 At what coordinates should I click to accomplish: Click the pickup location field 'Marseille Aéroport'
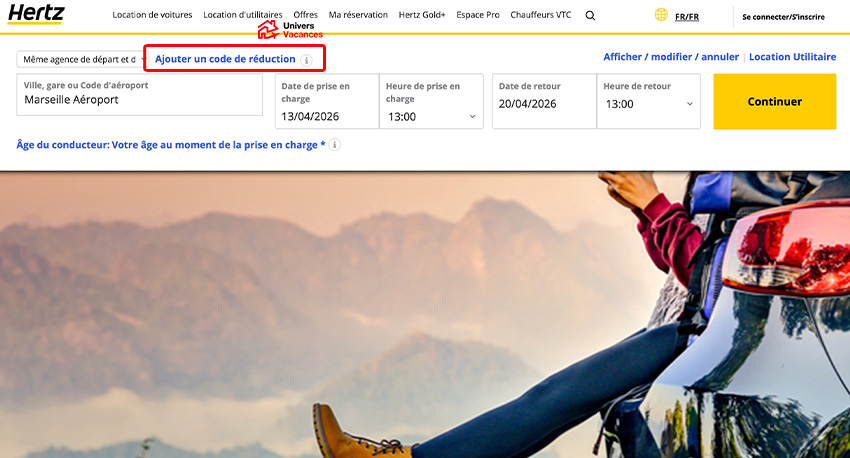(x=139, y=100)
